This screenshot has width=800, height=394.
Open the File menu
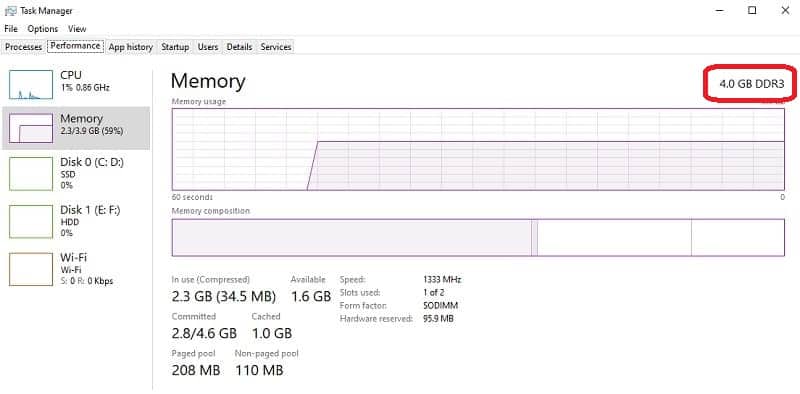11,29
